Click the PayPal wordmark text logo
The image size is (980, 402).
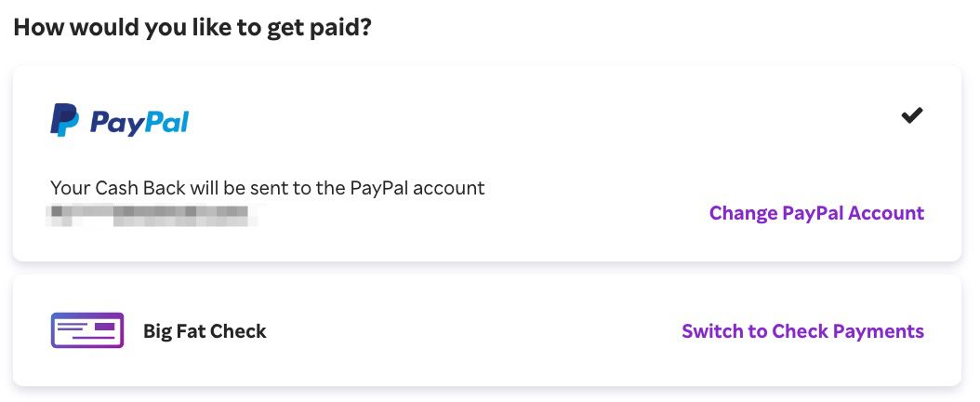coord(139,123)
